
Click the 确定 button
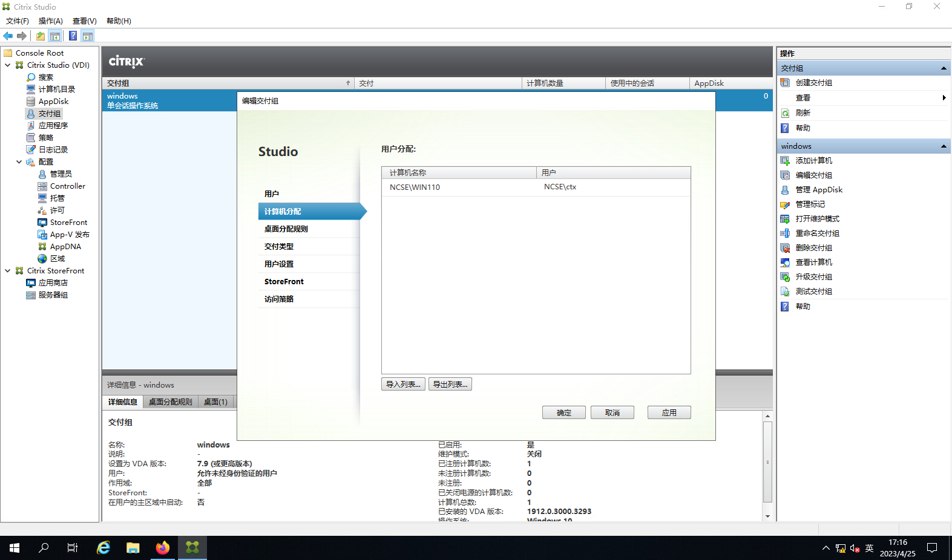[563, 412]
